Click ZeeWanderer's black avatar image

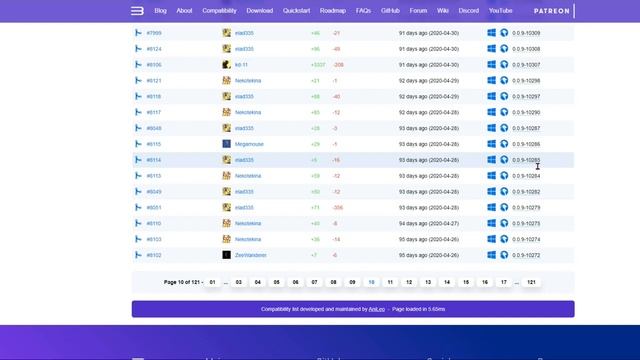point(227,255)
